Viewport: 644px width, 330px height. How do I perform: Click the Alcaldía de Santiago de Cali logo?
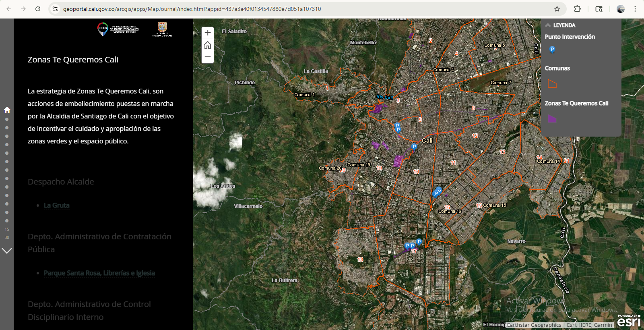(x=162, y=29)
